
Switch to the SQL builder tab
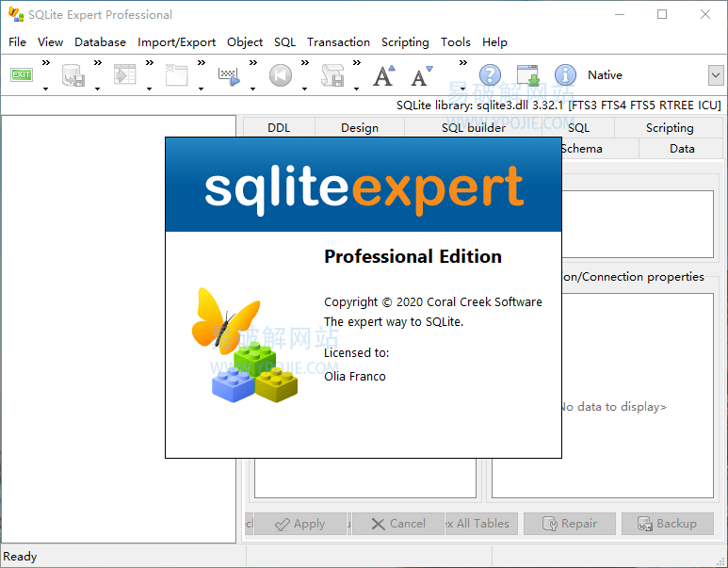(473, 128)
